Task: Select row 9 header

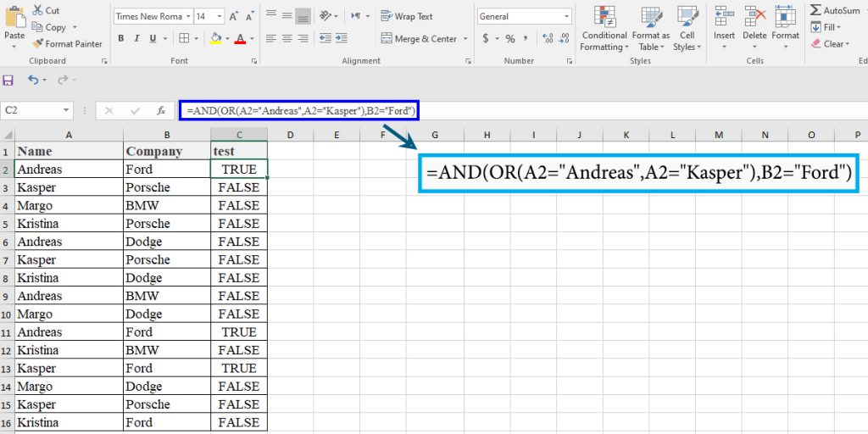Action: point(5,296)
